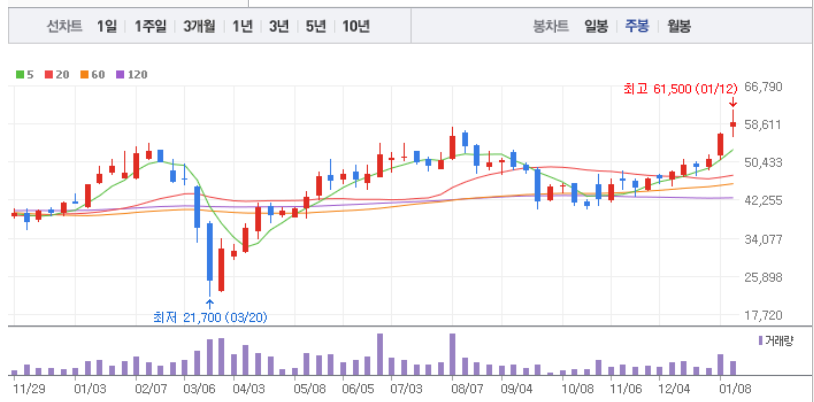
Task: Click the 34,077 price axis value
Action: (763, 239)
